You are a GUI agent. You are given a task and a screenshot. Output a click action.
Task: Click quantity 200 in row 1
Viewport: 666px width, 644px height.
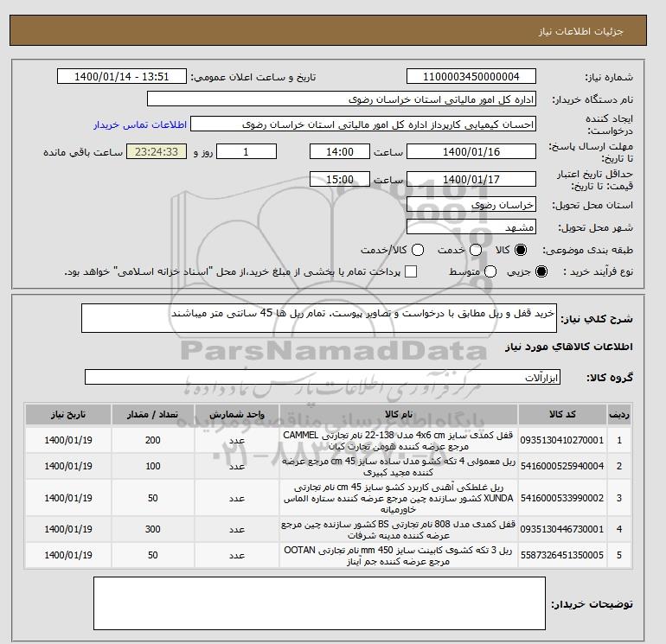tap(153, 440)
